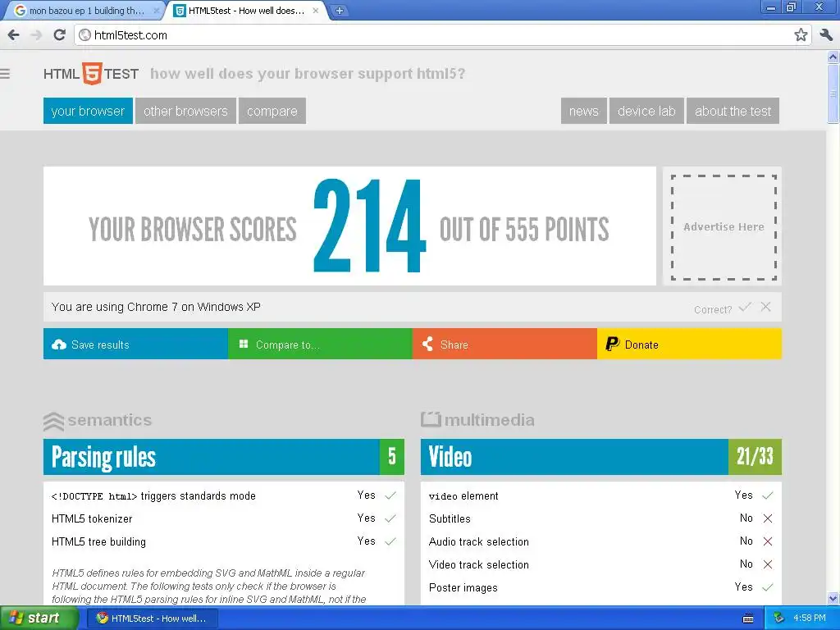Go back using browser back arrow

[13, 35]
